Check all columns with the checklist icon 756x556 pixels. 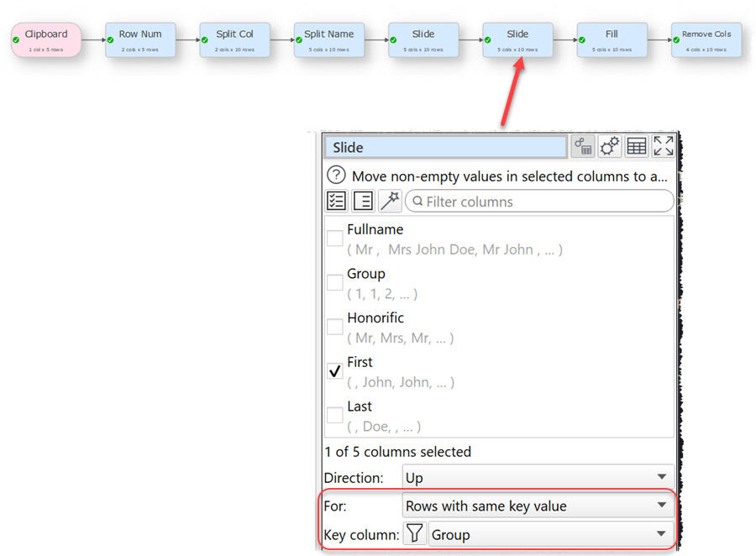tap(337, 201)
